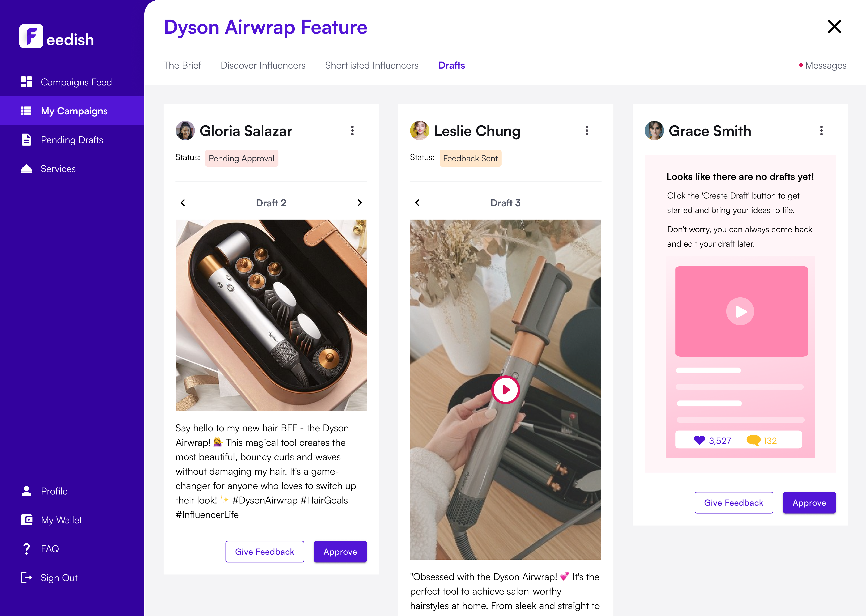Image resolution: width=866 pixels, height=616 pixels.
Task: Click the FAQ question mark icon
Action: [26, 548]
